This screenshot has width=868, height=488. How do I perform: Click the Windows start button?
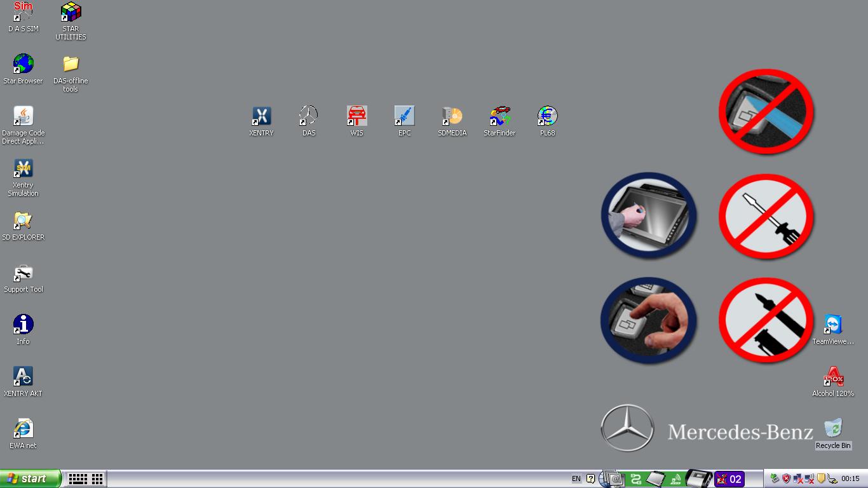[31, 478]
